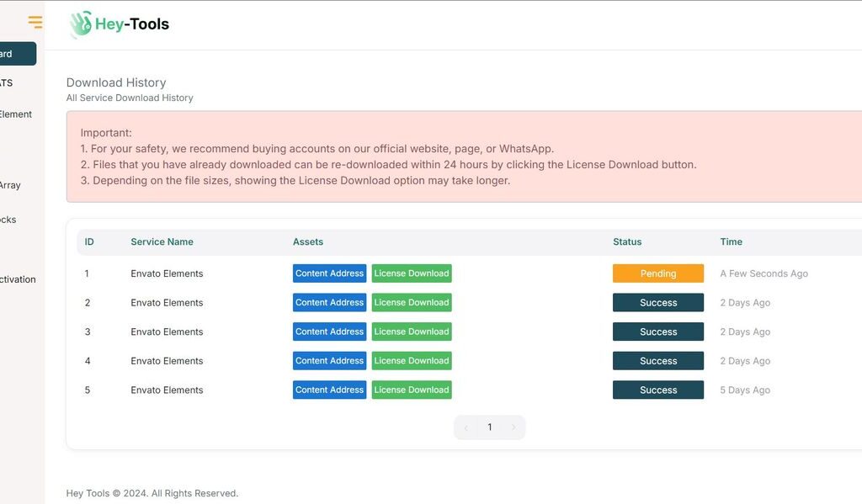The image size is (862, 504).
Task: Click '2 Days Ago' in row 2
Action: (x=745, y=303)
